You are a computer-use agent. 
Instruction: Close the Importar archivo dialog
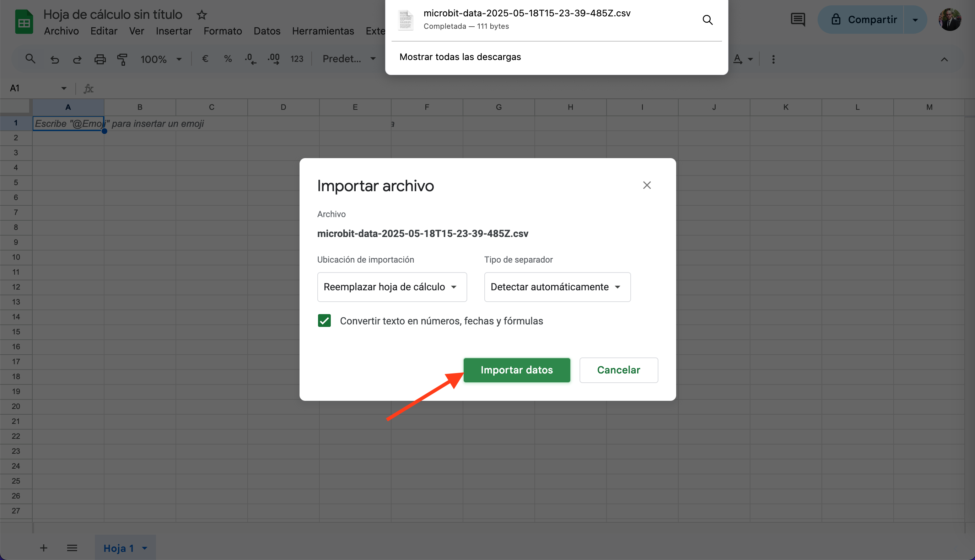click(647, 185)
